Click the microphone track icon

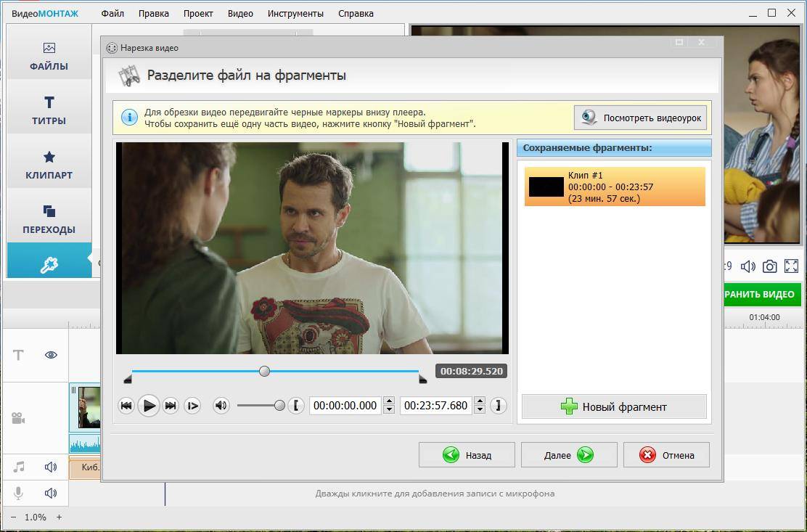click(18, 494)
